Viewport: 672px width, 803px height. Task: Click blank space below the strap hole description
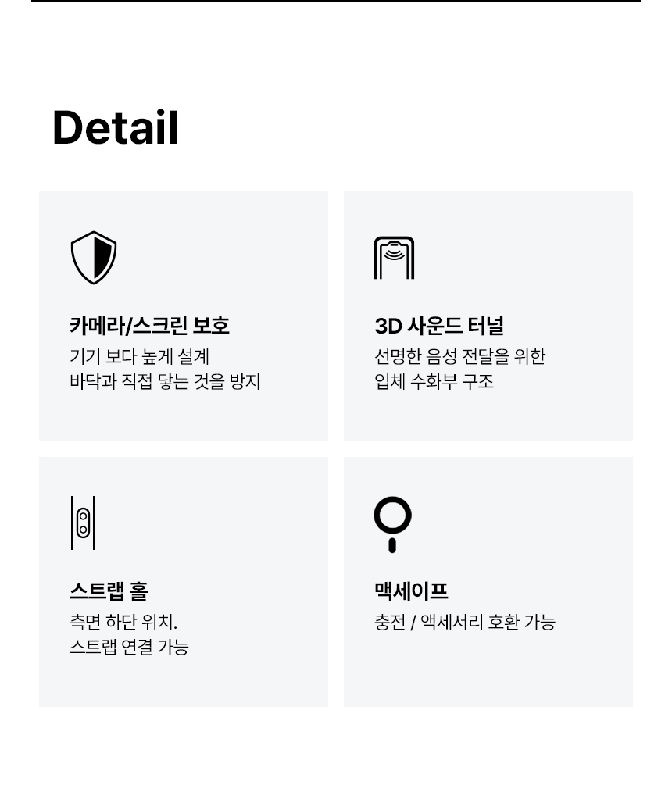point(183,681)
